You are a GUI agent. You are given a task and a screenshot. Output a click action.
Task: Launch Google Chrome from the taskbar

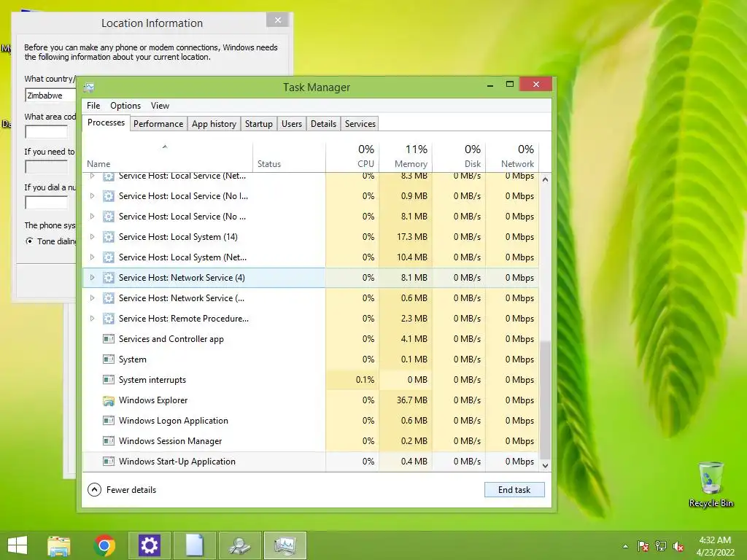(104, 545)
